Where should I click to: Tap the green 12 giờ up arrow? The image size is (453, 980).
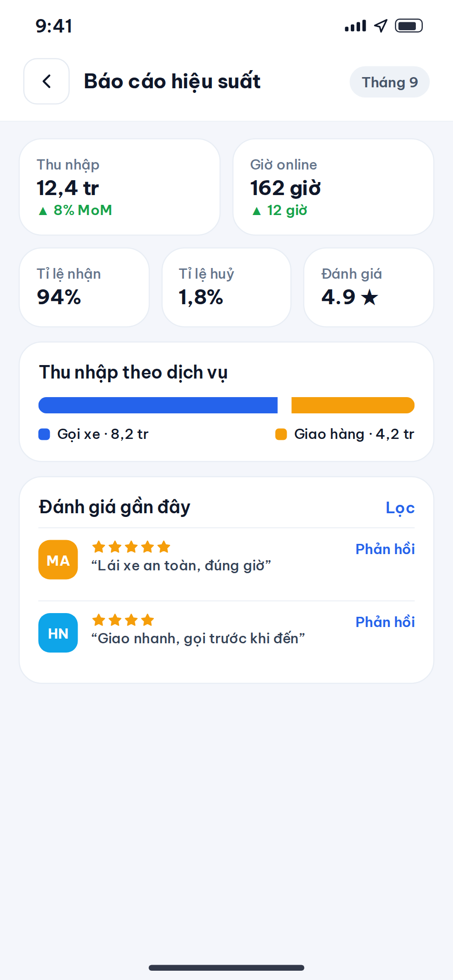coord(256,211)
